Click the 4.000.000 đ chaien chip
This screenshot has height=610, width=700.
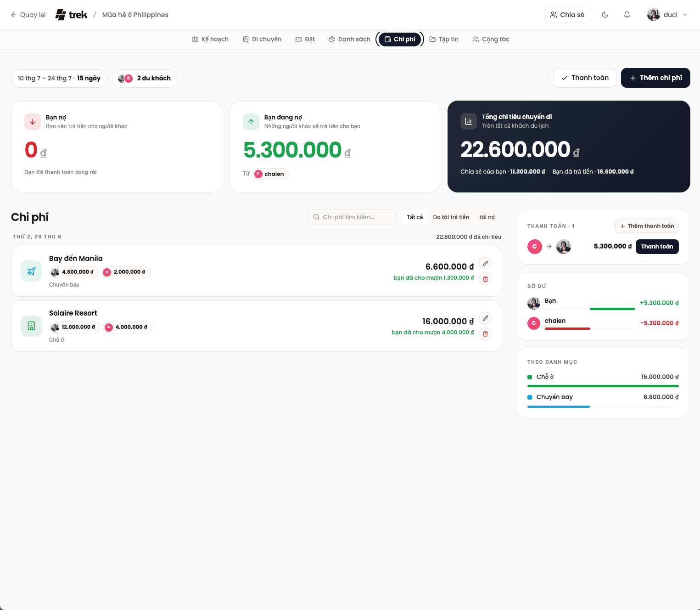128,327
